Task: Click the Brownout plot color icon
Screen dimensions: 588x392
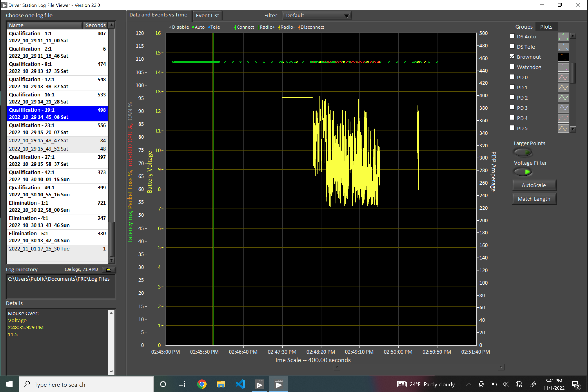Action: (563, 57)
